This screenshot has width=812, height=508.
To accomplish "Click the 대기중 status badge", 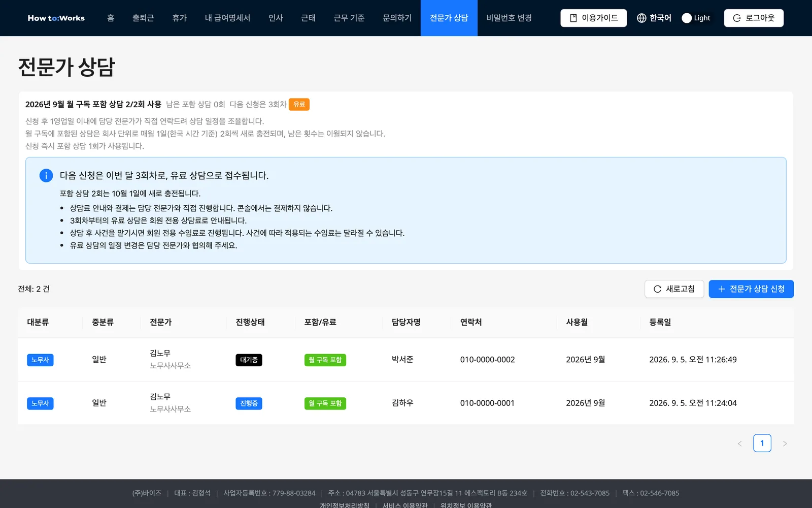I will [249, 360].
